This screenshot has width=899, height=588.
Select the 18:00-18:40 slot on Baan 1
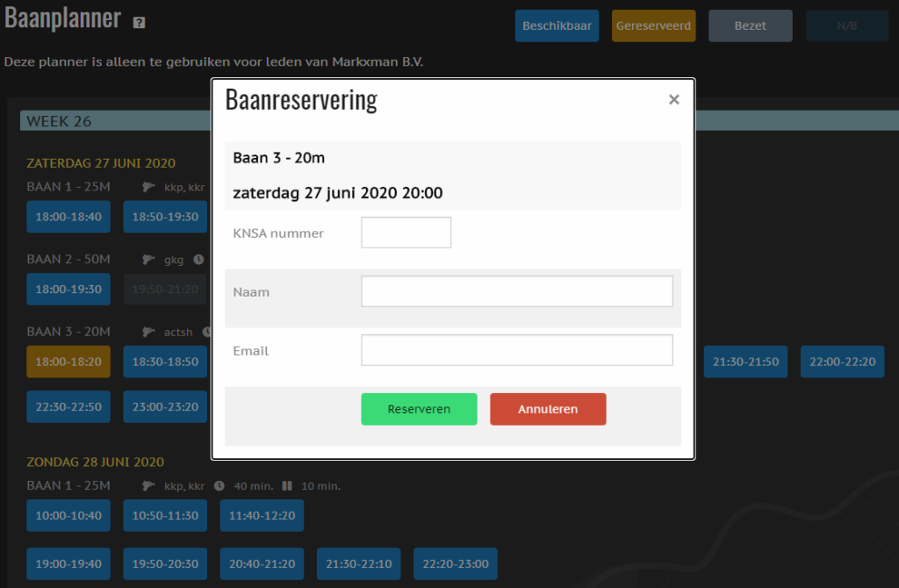click(68, 217)
